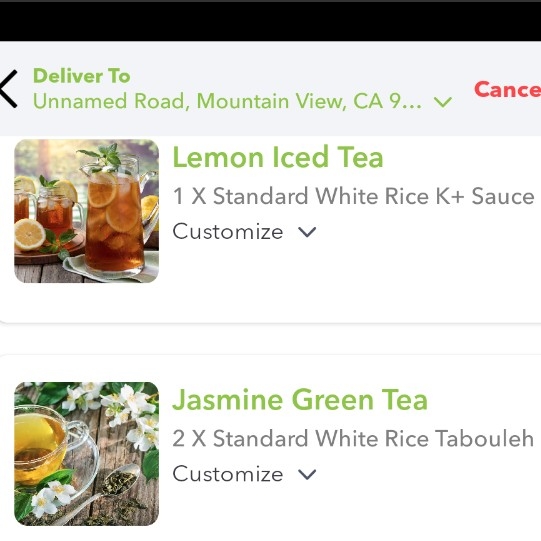Tap the black status bar at the top
541x541 pixels.
tap(270, 21)
